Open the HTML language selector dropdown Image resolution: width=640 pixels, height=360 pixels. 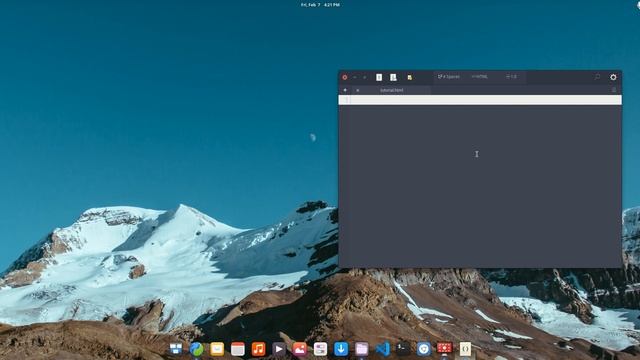coord(480,77)
